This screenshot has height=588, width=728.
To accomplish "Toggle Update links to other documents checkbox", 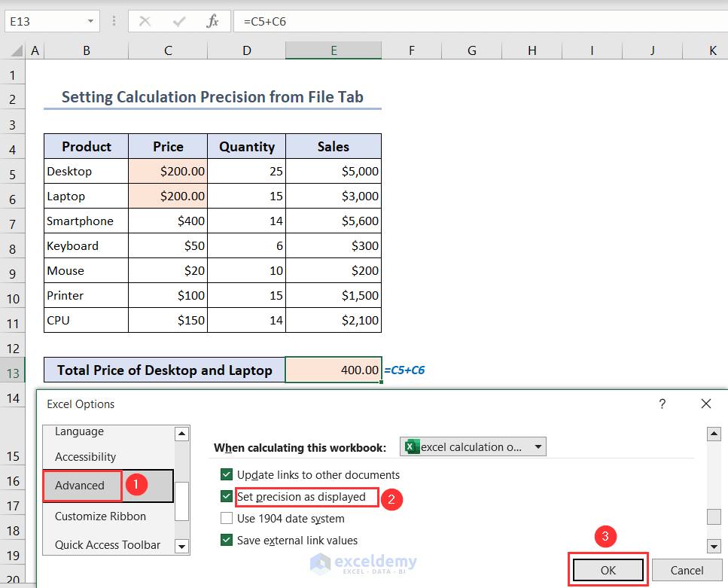I will click(x=227, y=475).
